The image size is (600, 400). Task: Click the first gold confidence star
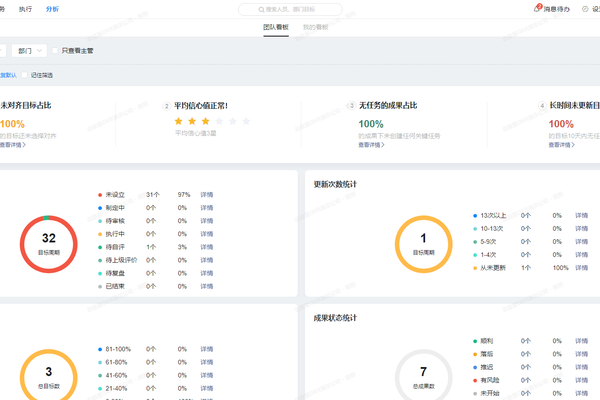coord(178,121)
